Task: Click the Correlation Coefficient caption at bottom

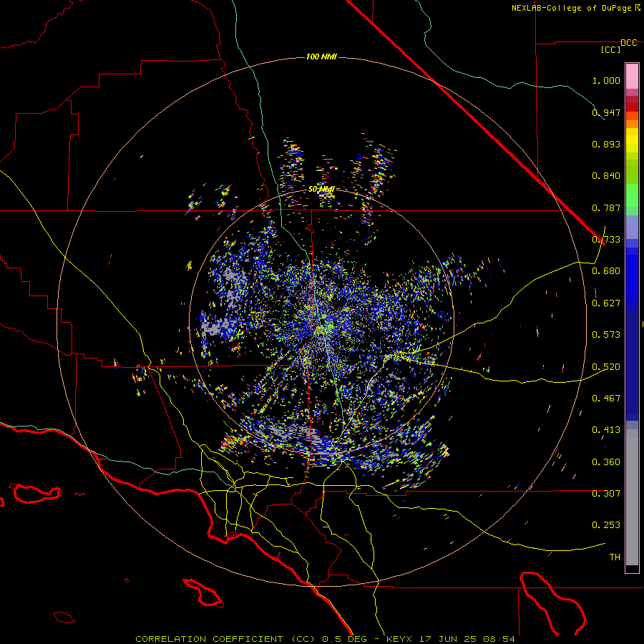Action: pos(325,639)
